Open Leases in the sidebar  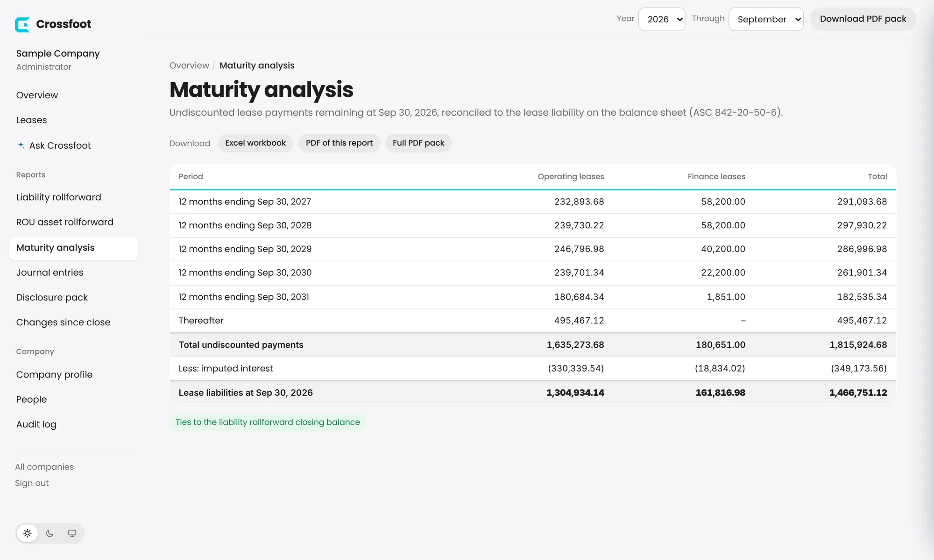click(x=31, y=120)
